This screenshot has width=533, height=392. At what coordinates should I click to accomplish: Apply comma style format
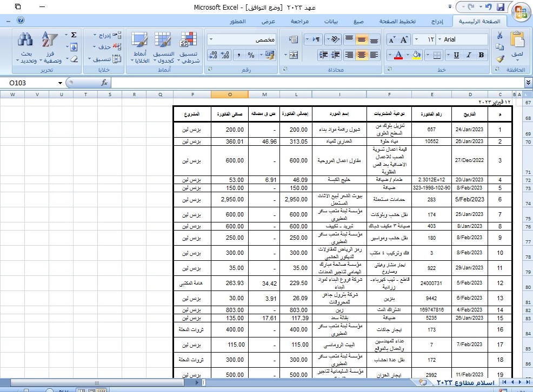(238, 55)
